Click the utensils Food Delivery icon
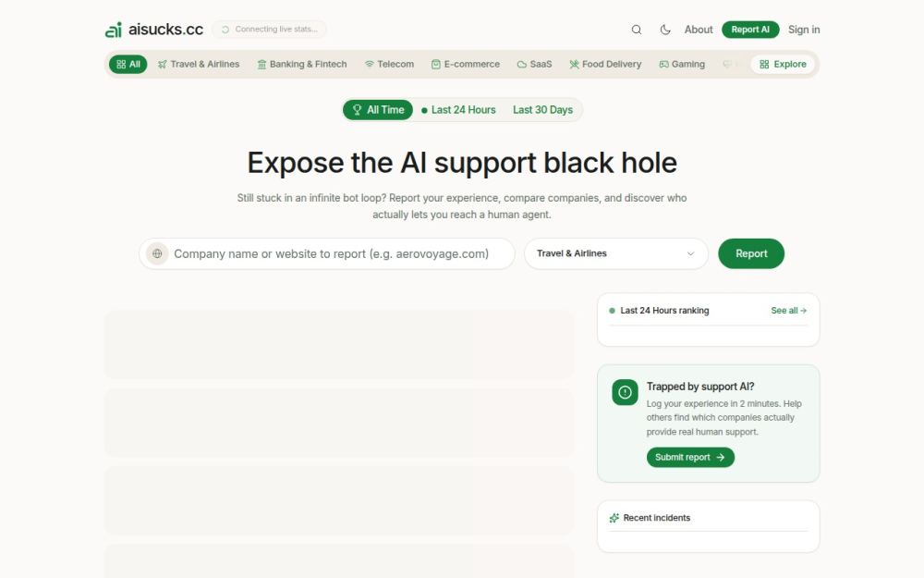The image size is (924, 578). [574, 65]
